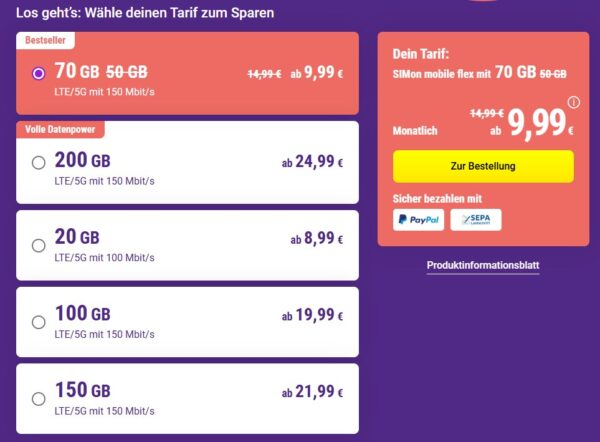Viewport: 600px width, 442px height.
Task: Select the 70 GB tariff radio button
Action: [38, 73]
